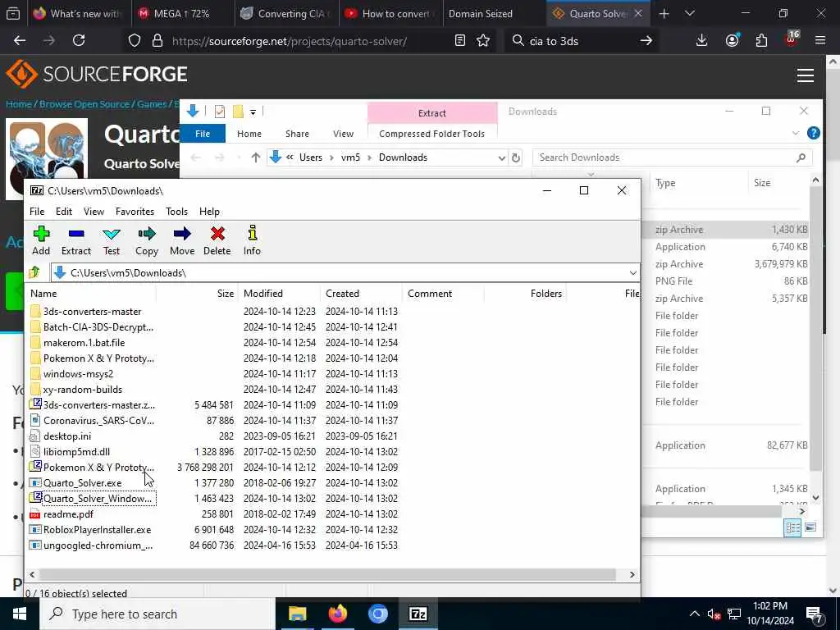Switch Explorer to large thumbnails view icon

click(x=810, y=527)
